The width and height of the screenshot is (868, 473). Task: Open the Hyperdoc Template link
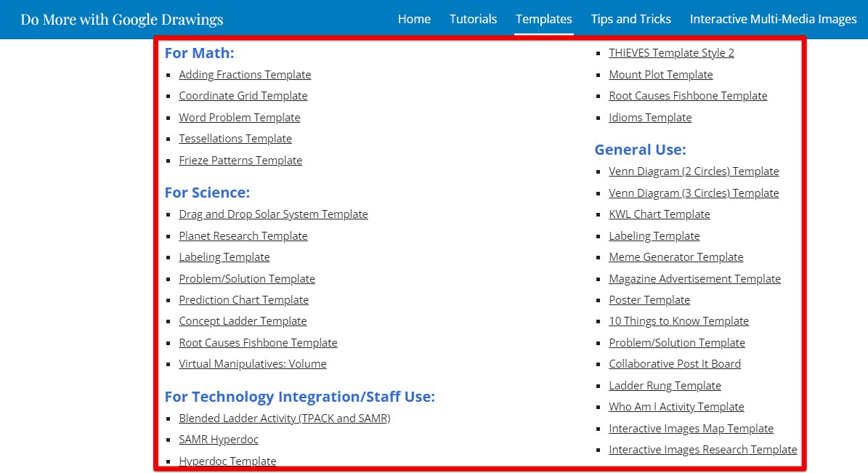[227, 461]
